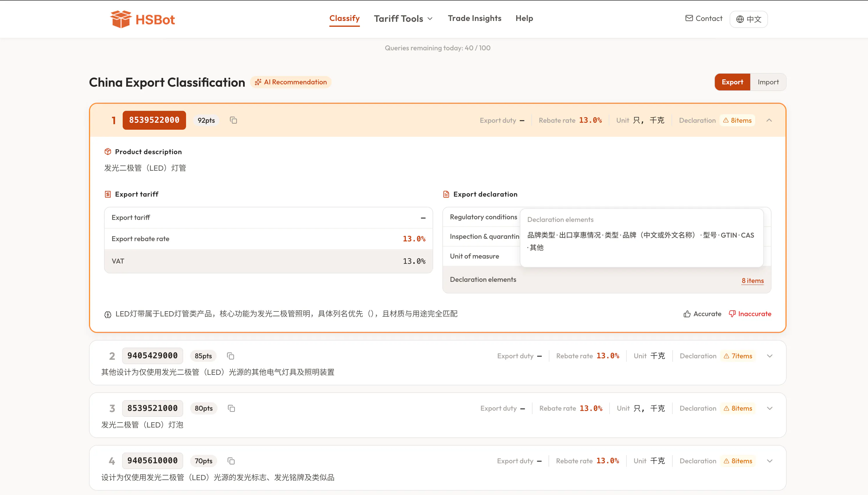
Task: Click the Product description cube icon
Action: (108, 152)
